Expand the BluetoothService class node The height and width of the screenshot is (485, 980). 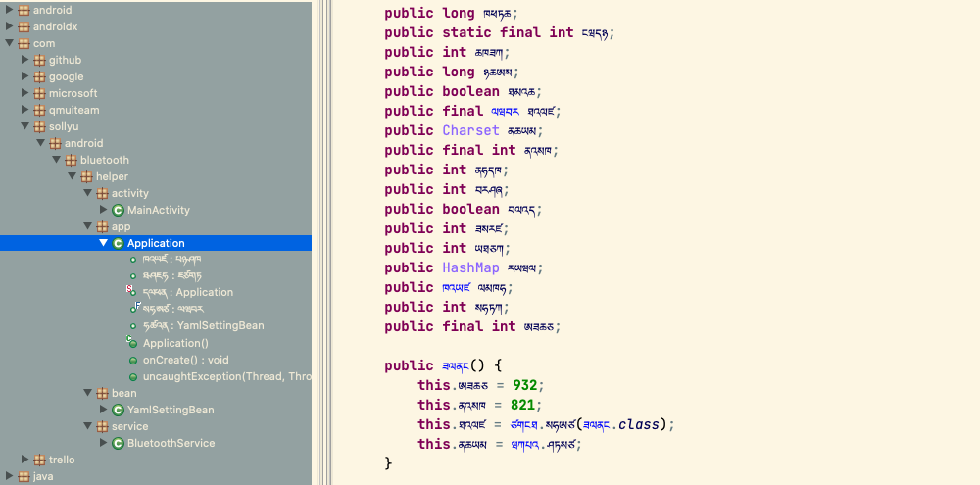[104, 443]
